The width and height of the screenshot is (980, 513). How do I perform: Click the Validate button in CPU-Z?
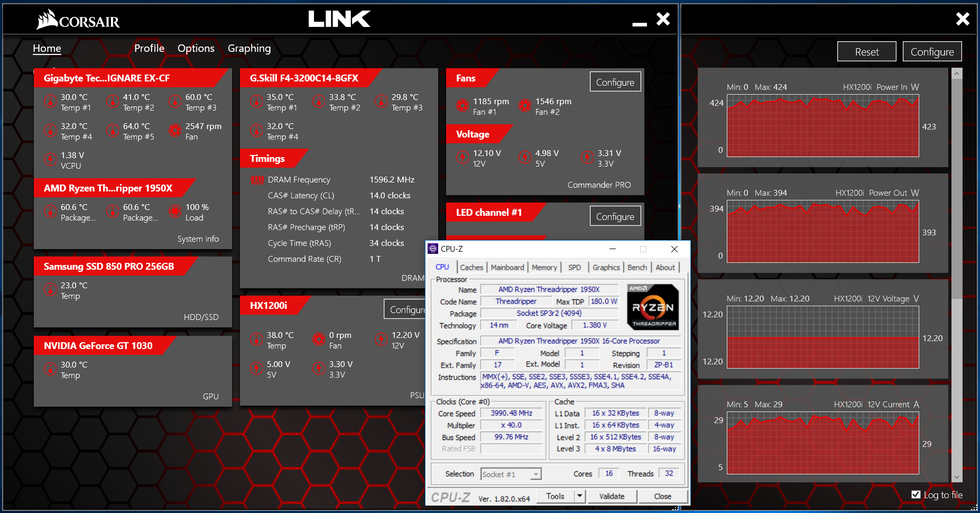click(x=612, y=496)
